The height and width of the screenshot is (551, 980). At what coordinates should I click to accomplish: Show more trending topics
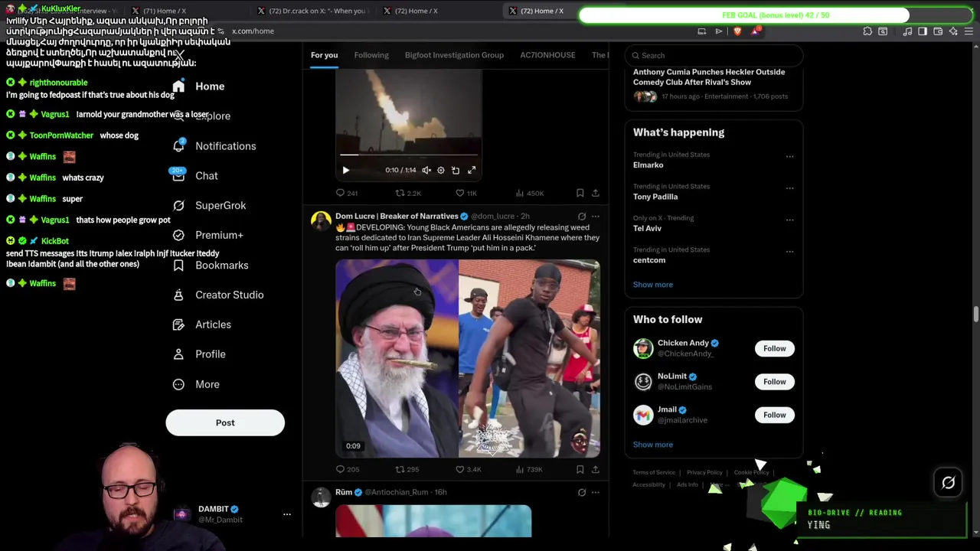653,285
